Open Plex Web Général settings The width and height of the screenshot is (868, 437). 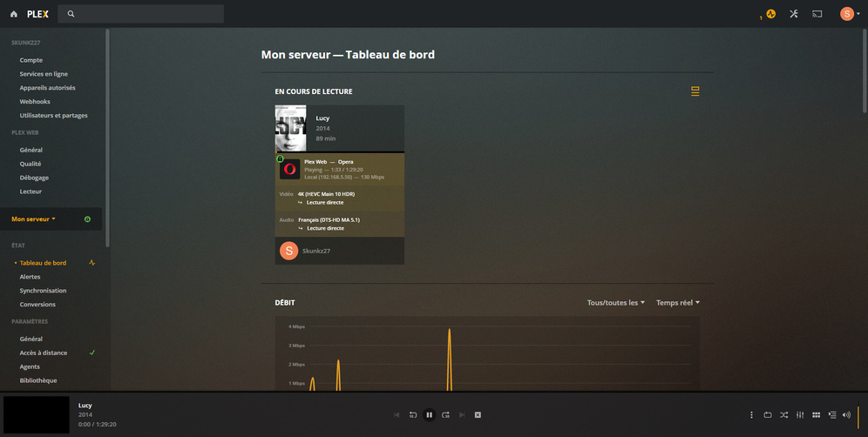pyautogui.click(x=31, y=150)
